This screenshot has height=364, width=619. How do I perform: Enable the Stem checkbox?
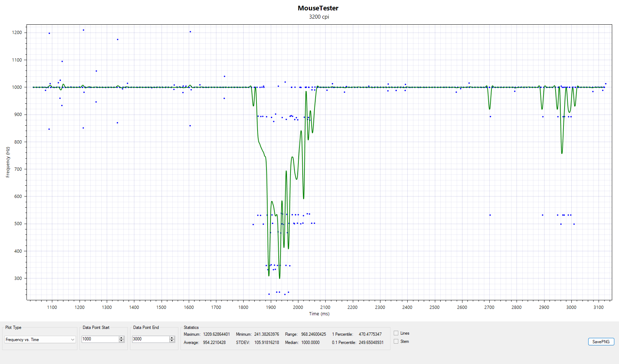click(x=396, y=341)
